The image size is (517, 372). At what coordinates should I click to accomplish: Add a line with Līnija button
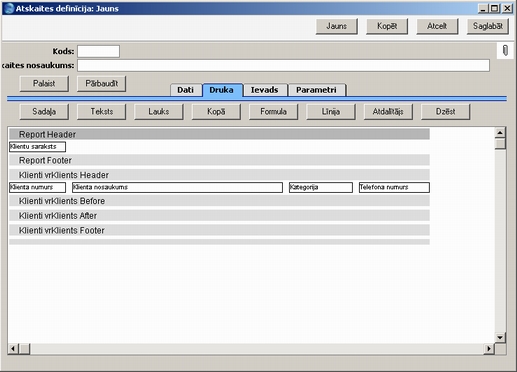pos(331,111)
